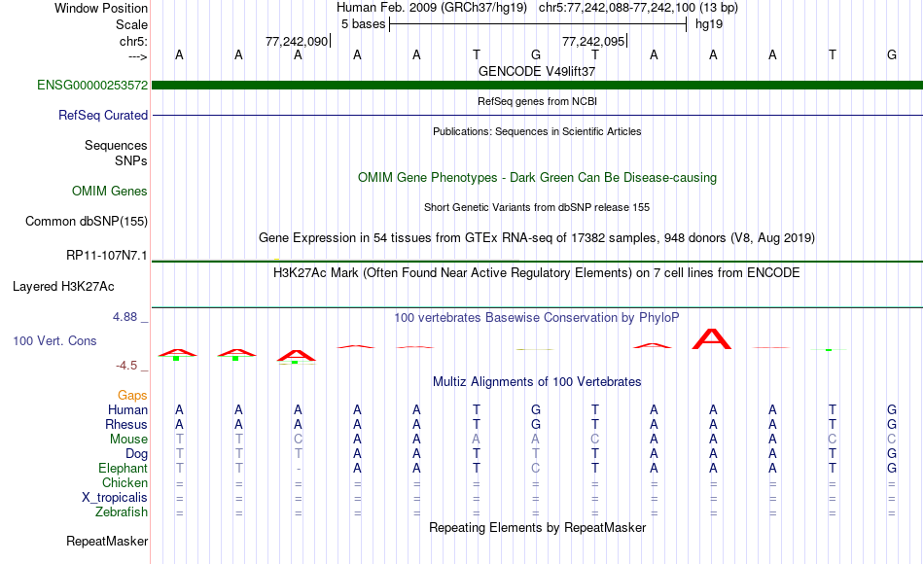Select the RP11-107N7.1 GTEx label
Screen dimensions: 924x564
pyautogui.click(x=107, y=255)
